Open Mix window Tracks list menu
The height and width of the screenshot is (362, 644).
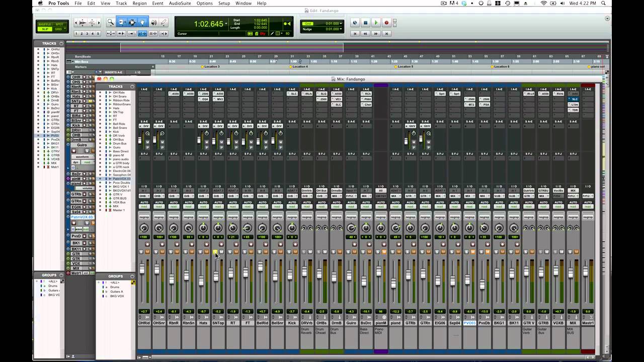tap(132, 86)
